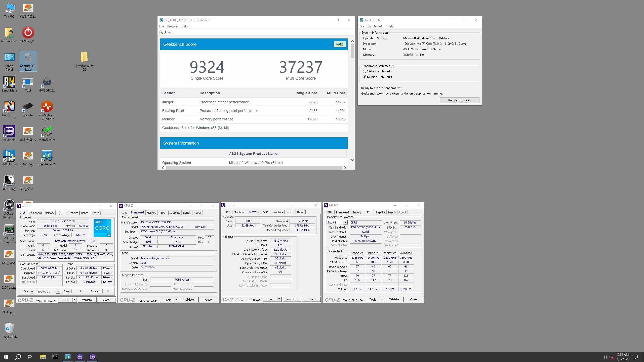
Task: Click Run Benchmarks button
Action: tap(459, 100)
